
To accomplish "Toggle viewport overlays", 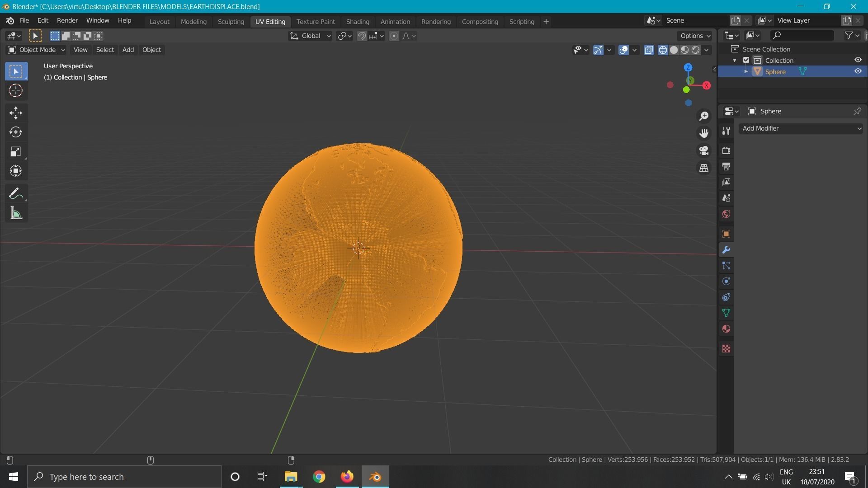I will coord(623,50).
